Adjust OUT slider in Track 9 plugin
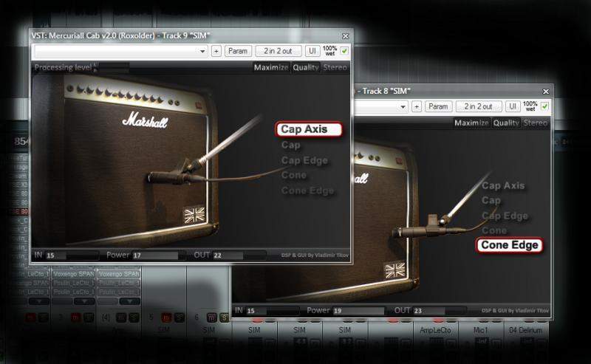Viewport: 591px width, 364px height. 239,255
